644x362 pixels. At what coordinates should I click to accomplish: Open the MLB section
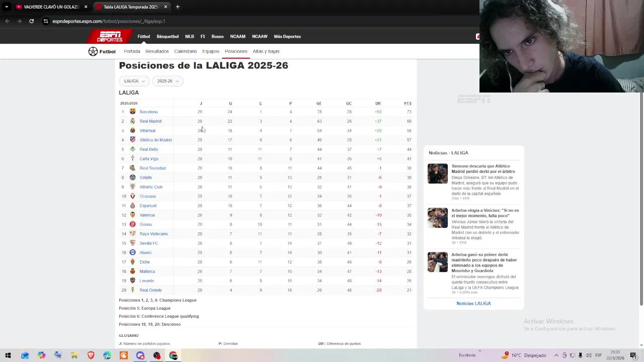[x=190, y=36]
